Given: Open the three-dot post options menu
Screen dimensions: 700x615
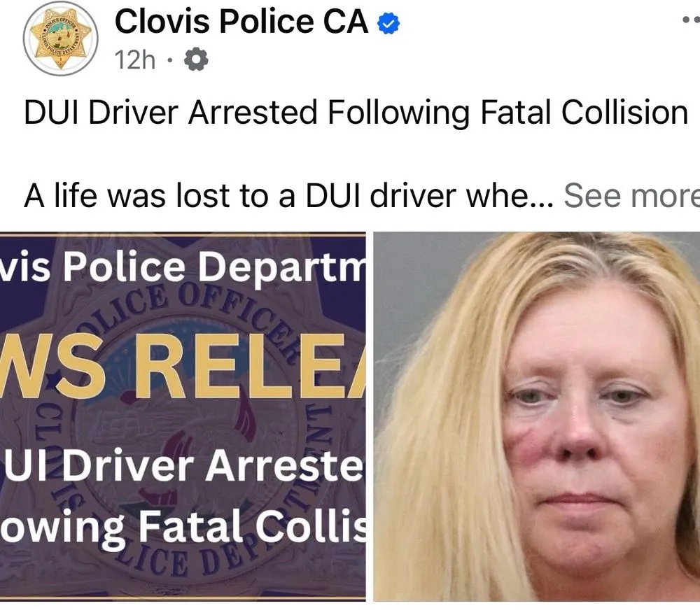Looking at the screenshot, I should click(689, 22).
